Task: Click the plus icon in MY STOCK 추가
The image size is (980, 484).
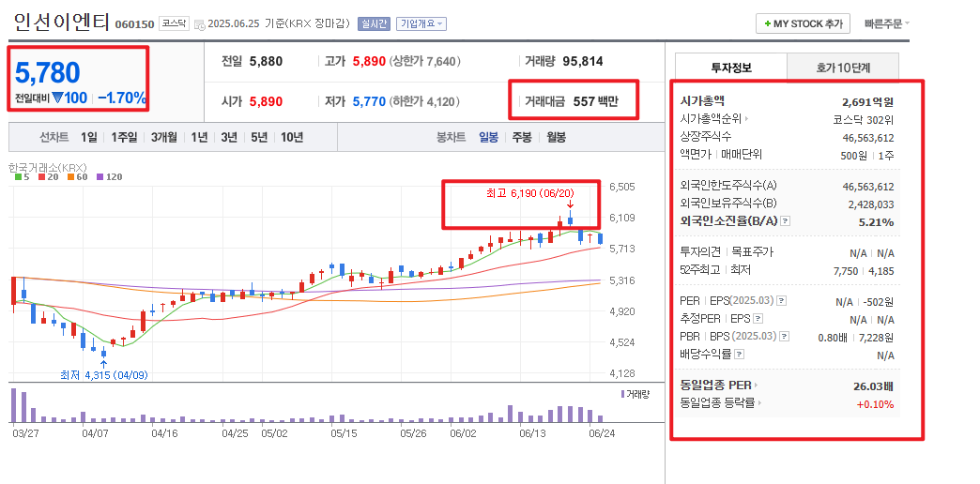Action: point(768,24)
